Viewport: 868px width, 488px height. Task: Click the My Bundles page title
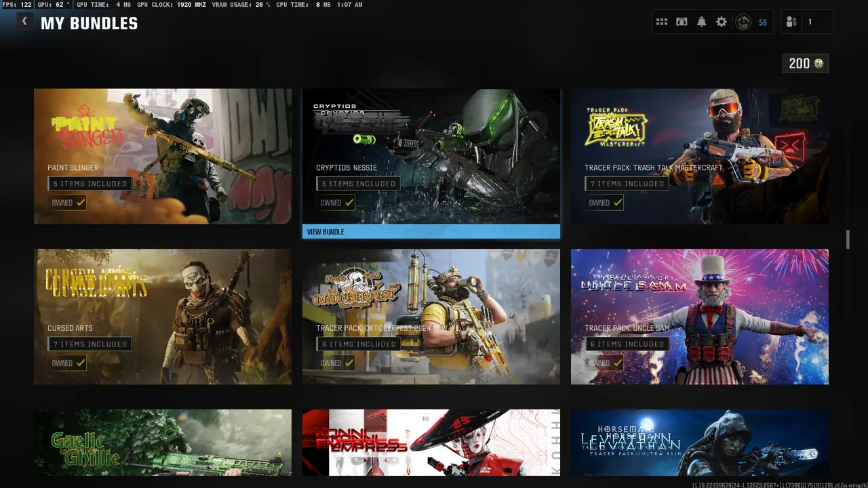tap(89, 23)
